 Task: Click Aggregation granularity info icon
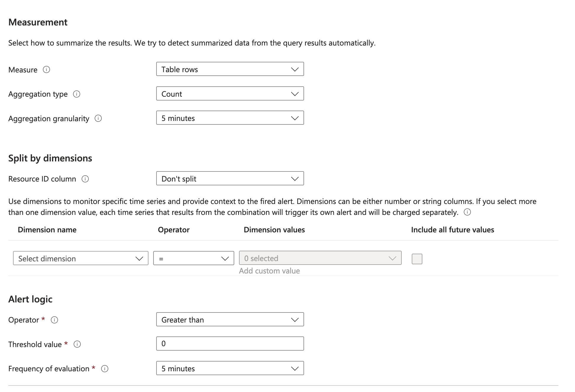[98, 118]
